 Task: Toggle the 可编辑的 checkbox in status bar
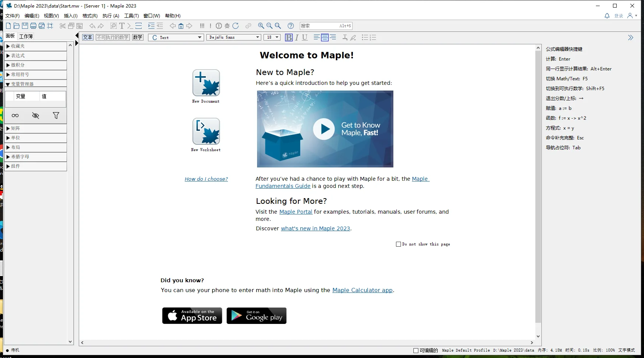pos(416,350)
